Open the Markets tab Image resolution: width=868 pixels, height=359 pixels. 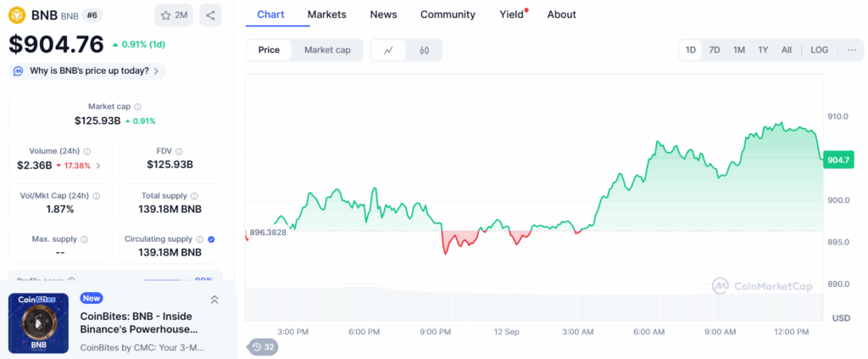pos(326,14)
